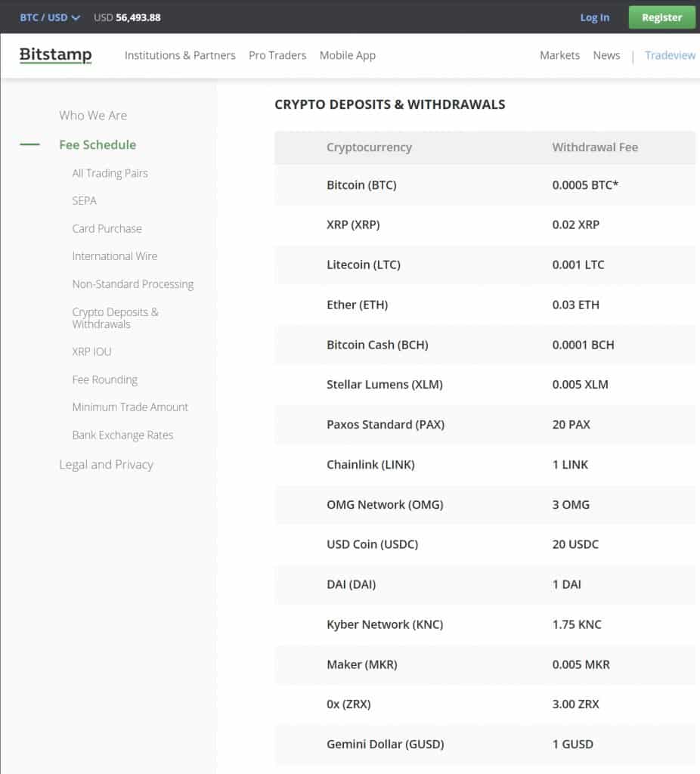Viewport: 700px width, 774px height.
Task: Select All Trading Pairs in the sidebar
Action: click(110, 173)
